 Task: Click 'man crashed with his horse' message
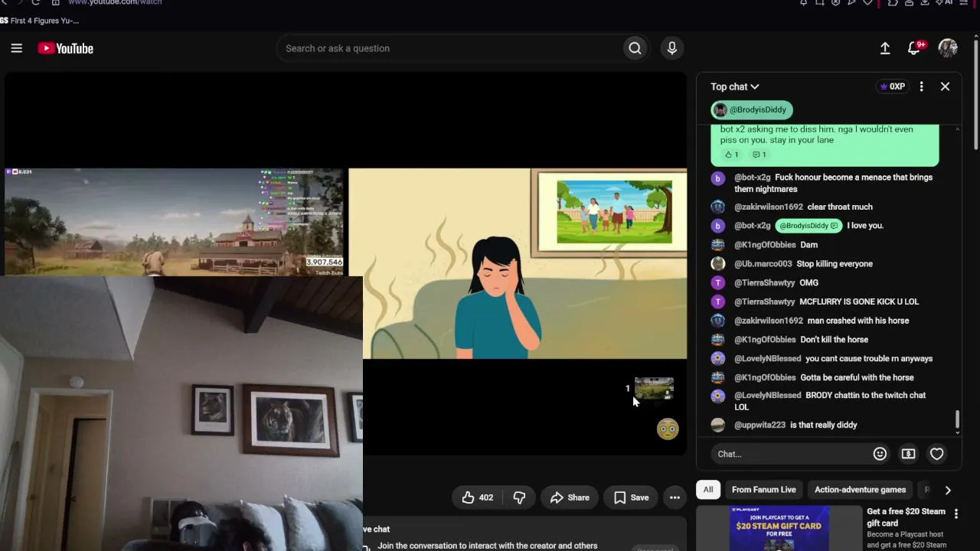(x=858, y=321)
